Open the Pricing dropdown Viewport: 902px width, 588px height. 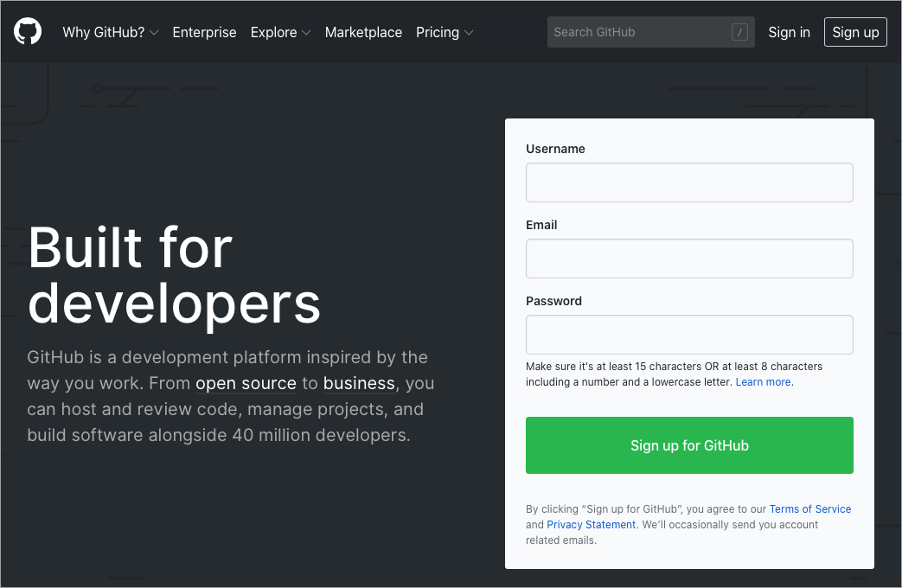coord(445,32)
